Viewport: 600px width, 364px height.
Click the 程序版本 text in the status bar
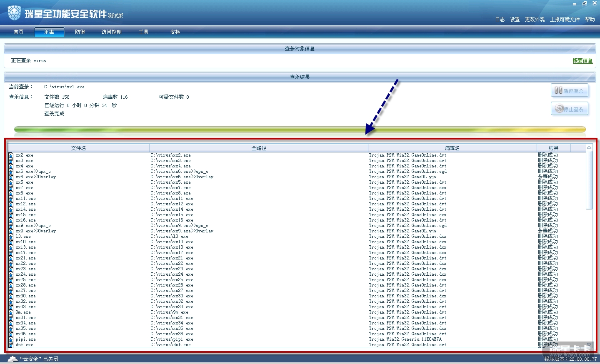coord(570,359)
